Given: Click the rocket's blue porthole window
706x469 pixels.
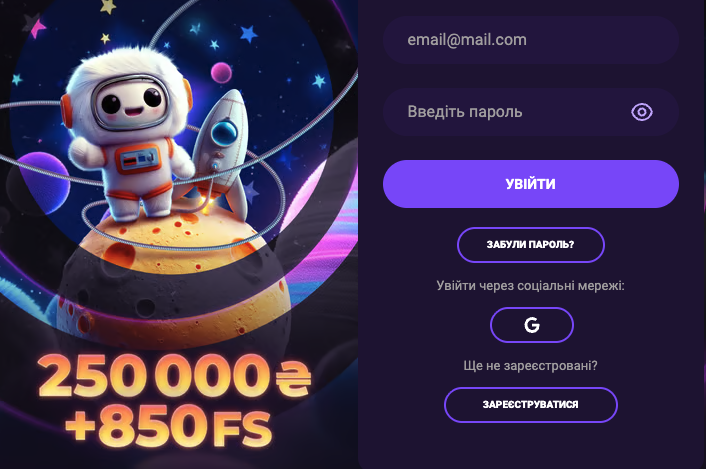Looking at the screenshot, I should point(224,132).
